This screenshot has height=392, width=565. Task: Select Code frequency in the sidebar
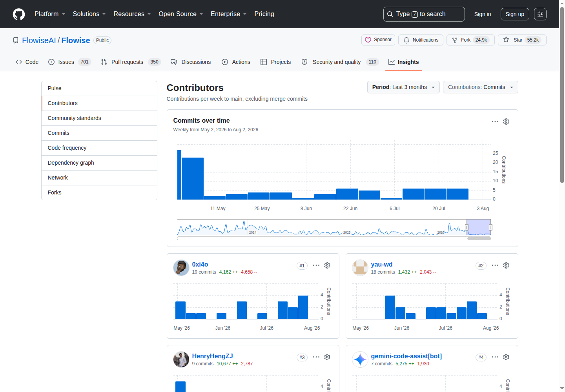99,148
